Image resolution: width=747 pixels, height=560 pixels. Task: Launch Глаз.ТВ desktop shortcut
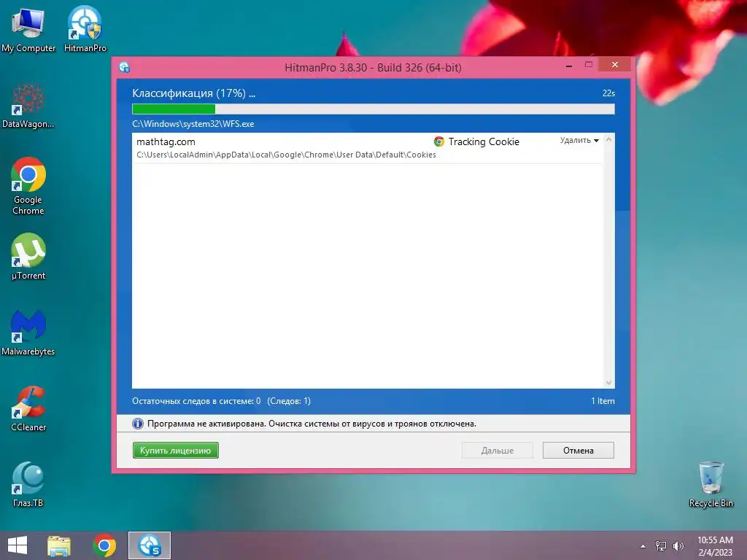[28, 484]
